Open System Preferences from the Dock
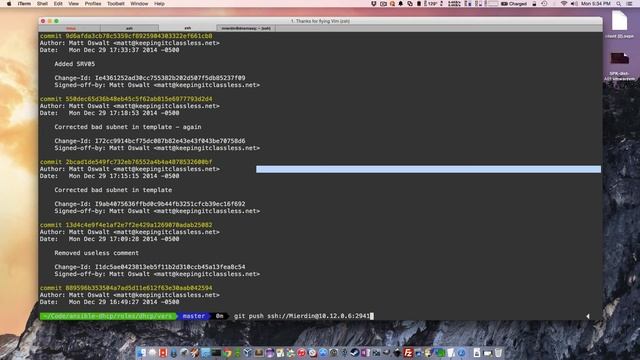 point(333,353)
